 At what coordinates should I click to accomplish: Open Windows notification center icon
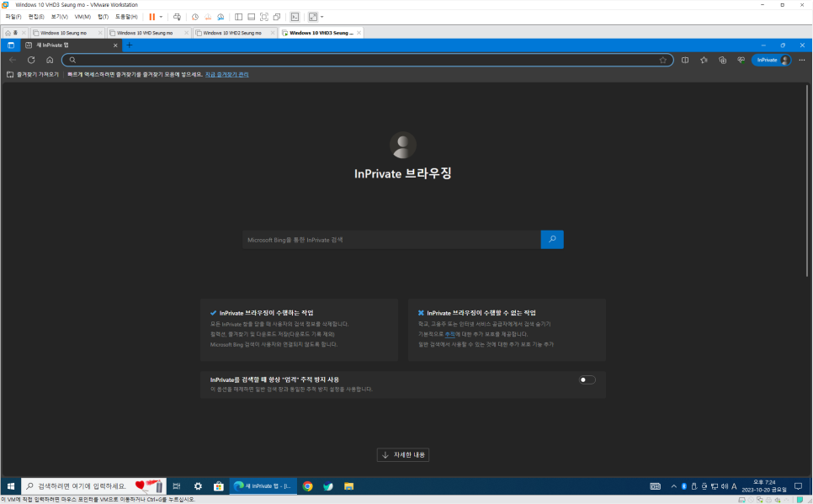tap(799, 486)
